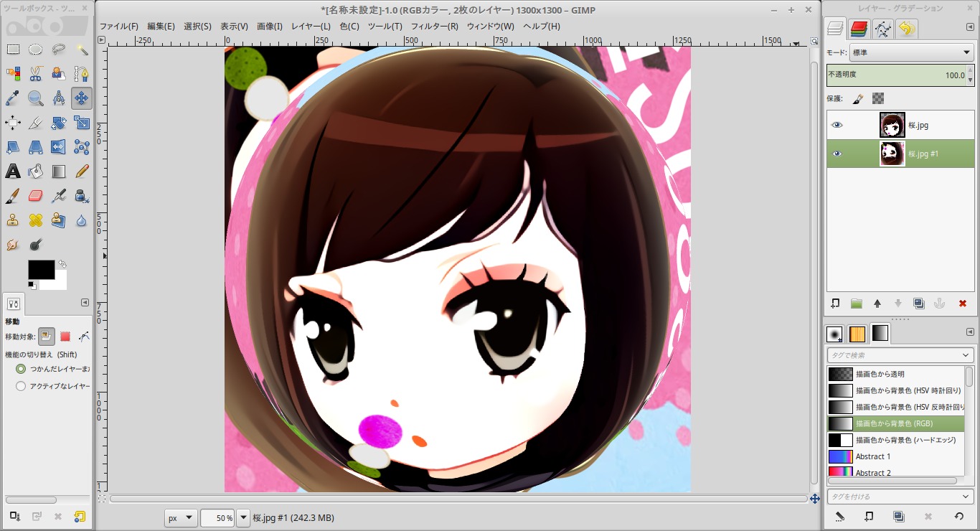Select the Dodge/Burn tool
This screenshot has width=980, height=531.
[36, 245]
